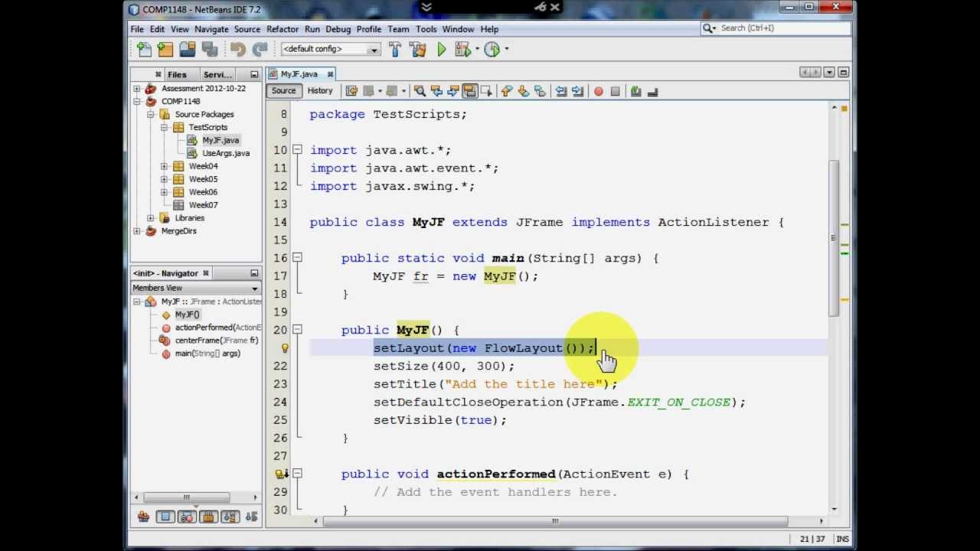Click the Shift Line Left icon
The height and width of the screenshot is (551, 980).
[x=561, y=91]
